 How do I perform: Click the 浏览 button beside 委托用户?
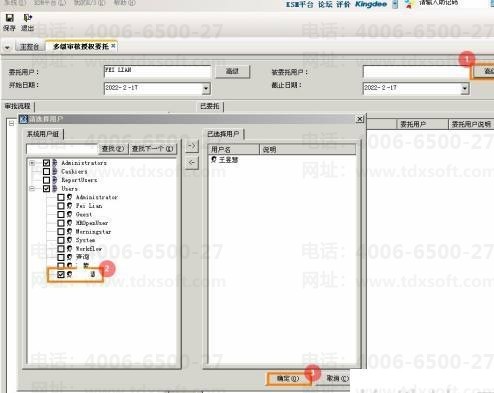click(233, 71)
